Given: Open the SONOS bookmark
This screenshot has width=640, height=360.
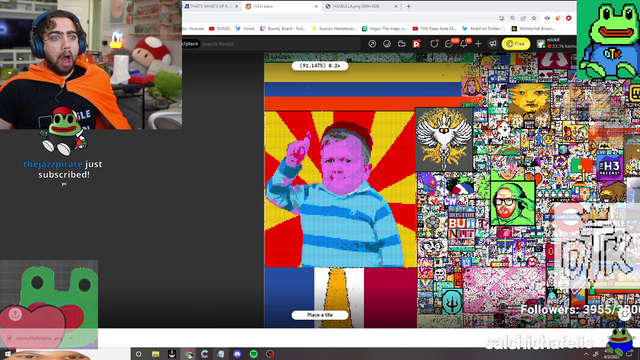Looking at the screenshot, I should (220, 29).
